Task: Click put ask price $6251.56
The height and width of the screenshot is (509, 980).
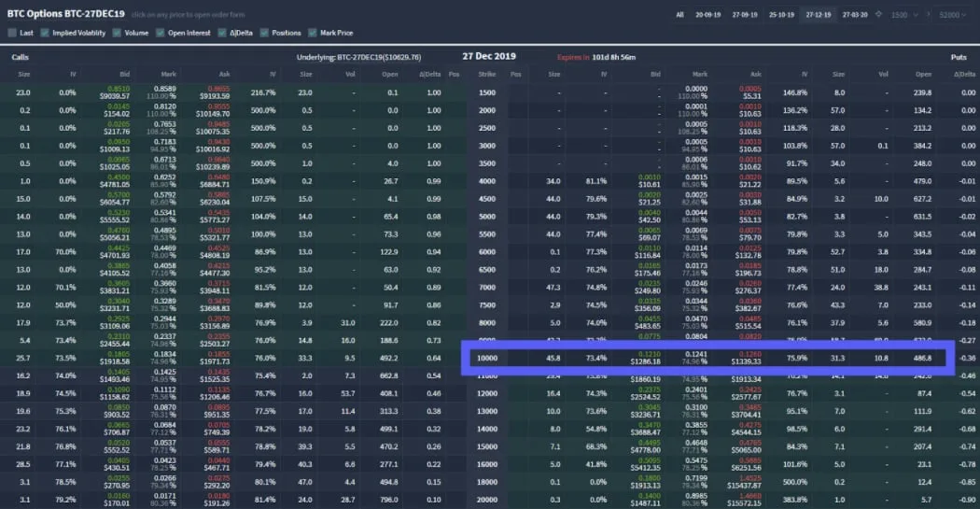Action: click(747, 468)
